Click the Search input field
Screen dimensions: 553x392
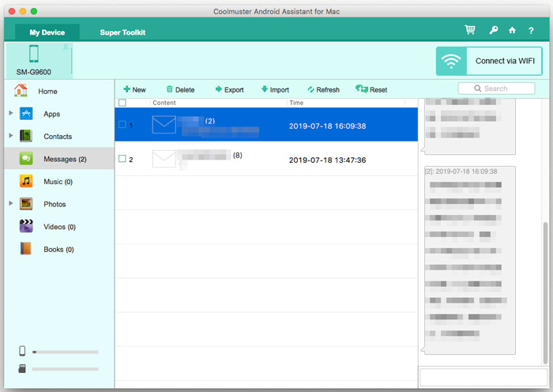[496, 89]
